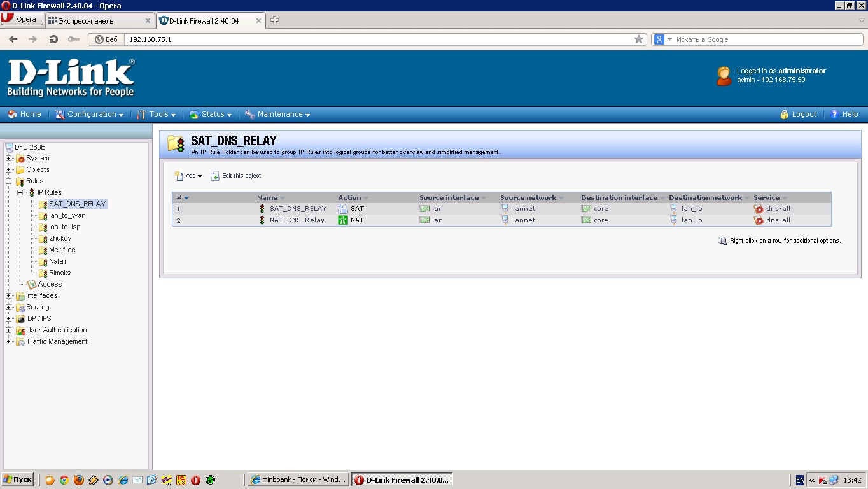Click the NAT action icon in row 2

(x=343, y=220)
